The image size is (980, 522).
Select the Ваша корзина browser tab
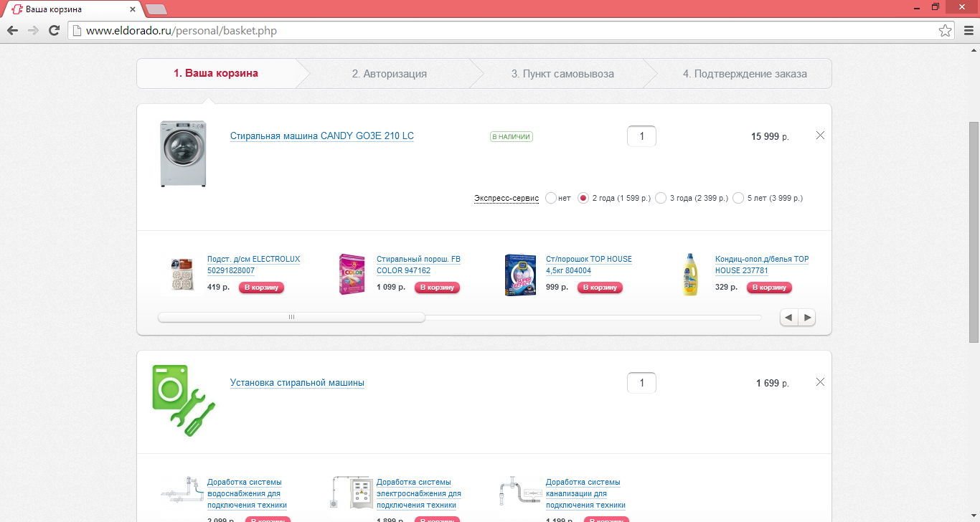pos(72,9)
